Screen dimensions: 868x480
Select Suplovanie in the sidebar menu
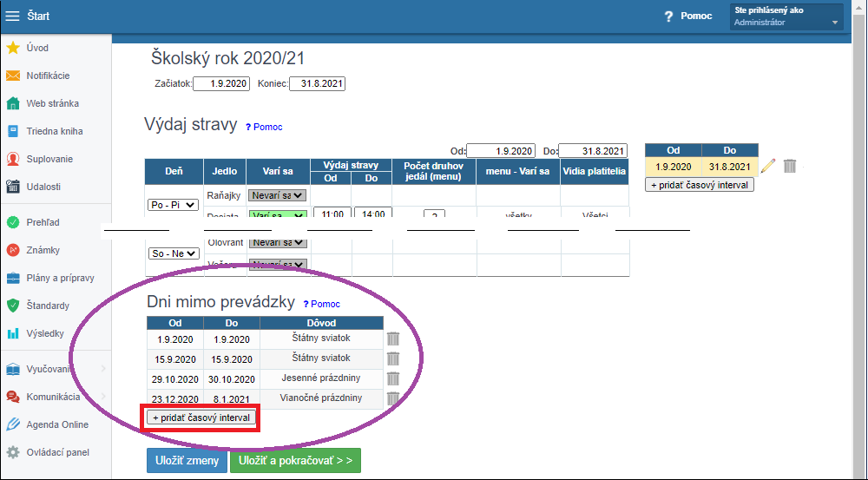point(49,159)
